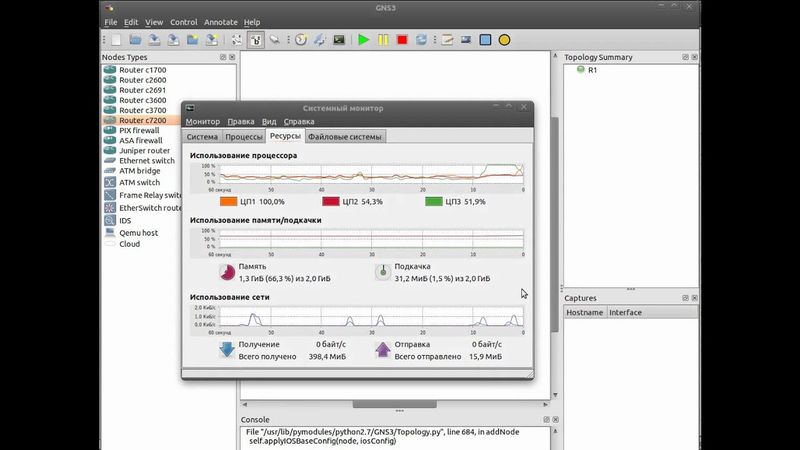The height and width of the screenshot is (450, 800).
Task: Select Cloud node type
Action: (130, 244)
